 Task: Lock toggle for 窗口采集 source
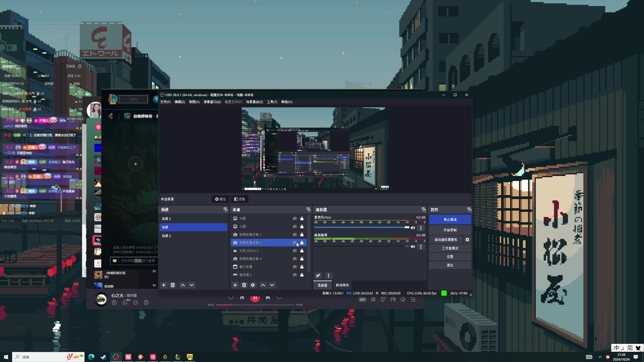coord(302,267)
